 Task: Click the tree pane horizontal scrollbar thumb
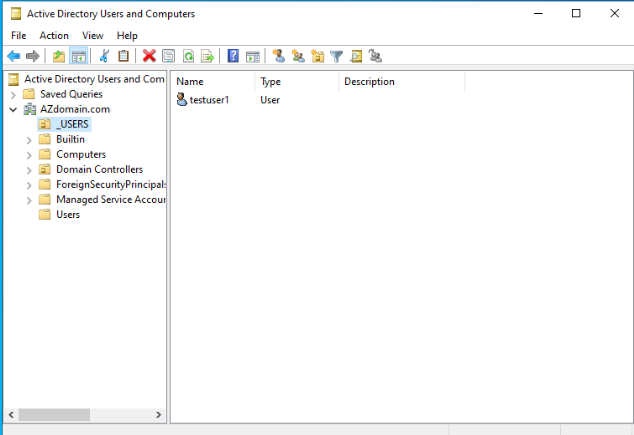point(54,415)
